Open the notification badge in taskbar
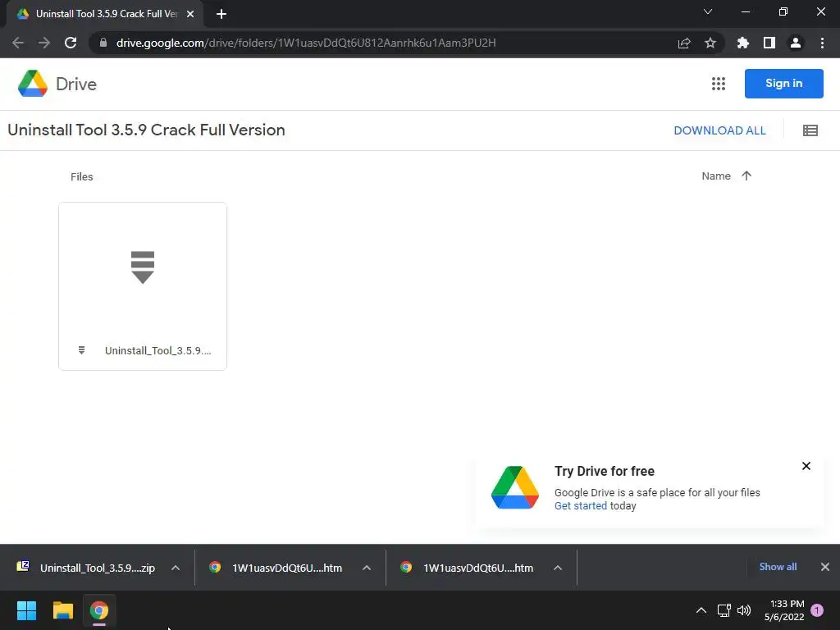This screenshot has height=630, width=840. click(817, 610)
